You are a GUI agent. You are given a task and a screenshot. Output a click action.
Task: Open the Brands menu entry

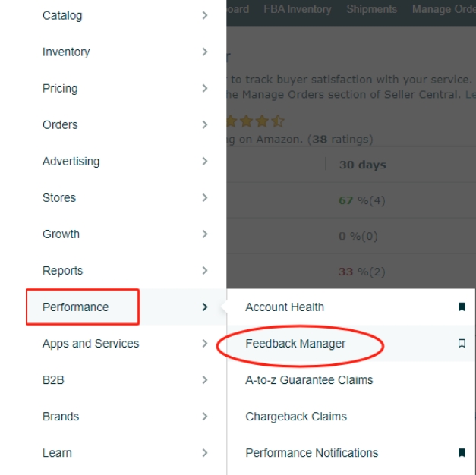pyautogui.click(x=61, y=416)
